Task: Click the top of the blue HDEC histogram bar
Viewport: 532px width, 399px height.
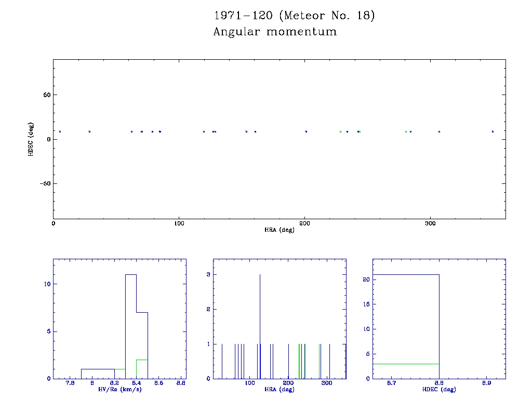Action: [405, 274]
